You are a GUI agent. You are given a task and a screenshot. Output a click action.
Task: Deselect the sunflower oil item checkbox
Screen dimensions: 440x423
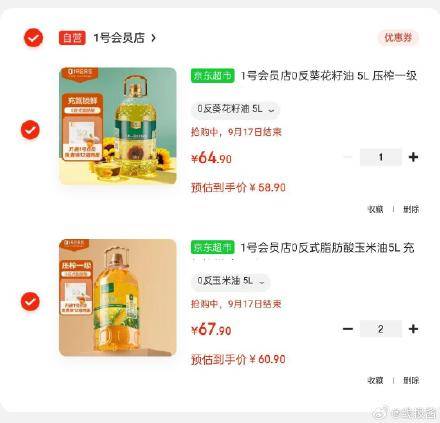click(30, 130)
